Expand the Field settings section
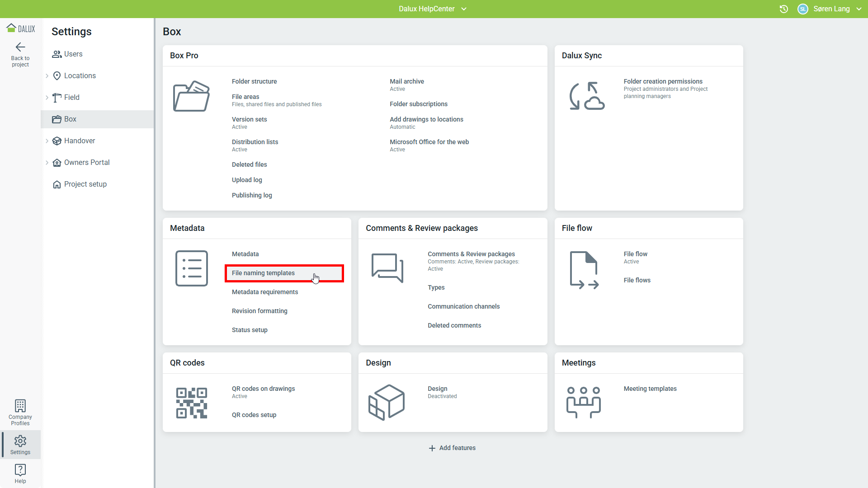 [47, 98]
